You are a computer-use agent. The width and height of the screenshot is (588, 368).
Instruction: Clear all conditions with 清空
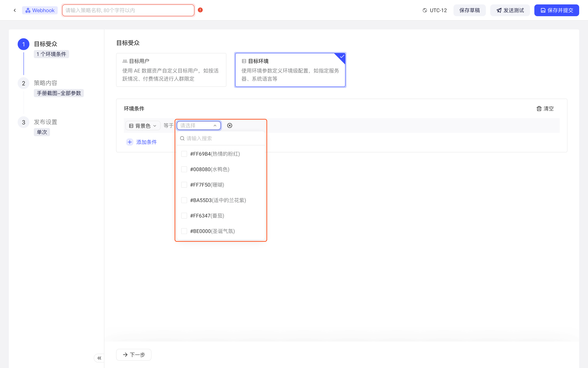pyautogui.click(x=545, y=109)
